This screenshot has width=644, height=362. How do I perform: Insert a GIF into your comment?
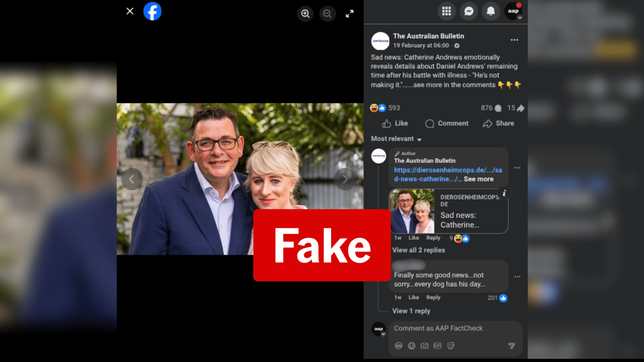[437, 346]
